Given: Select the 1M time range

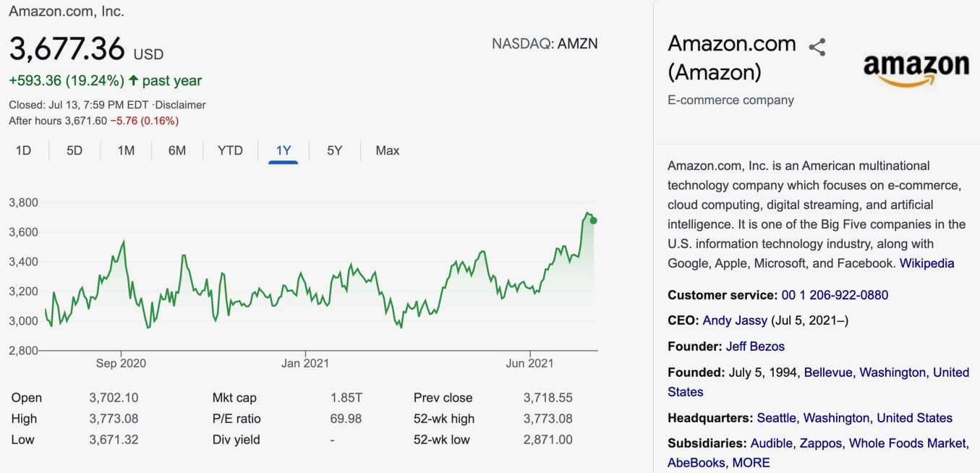Looking at the screenshot, I should point(126,150).
